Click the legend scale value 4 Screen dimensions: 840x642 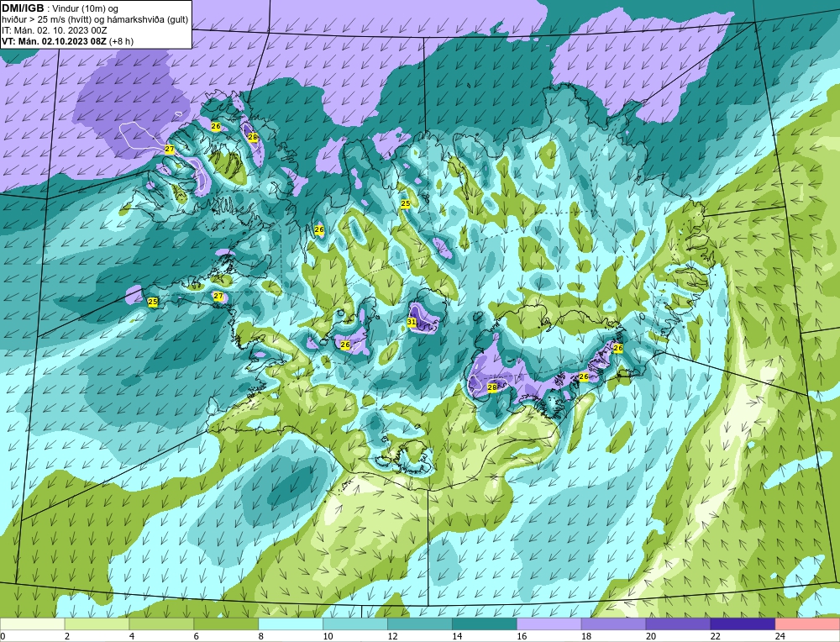point(132,636)
